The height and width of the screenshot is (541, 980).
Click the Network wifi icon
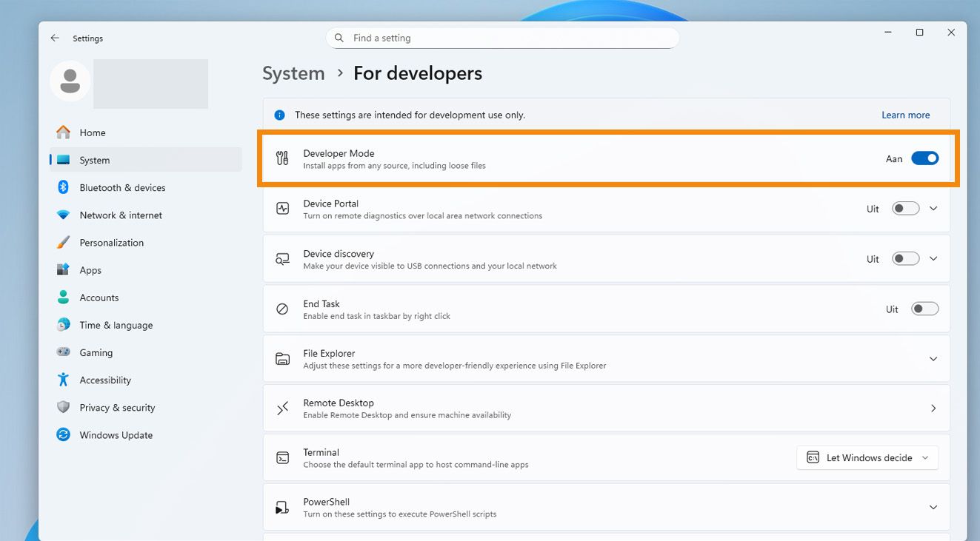tap(64, 215)
